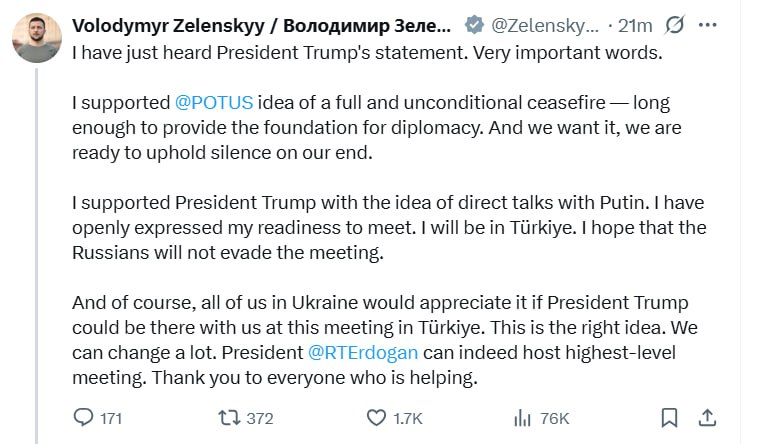Like the tweet with heart icon
This screenshot has width=761, height=444.
pos(376,417)
